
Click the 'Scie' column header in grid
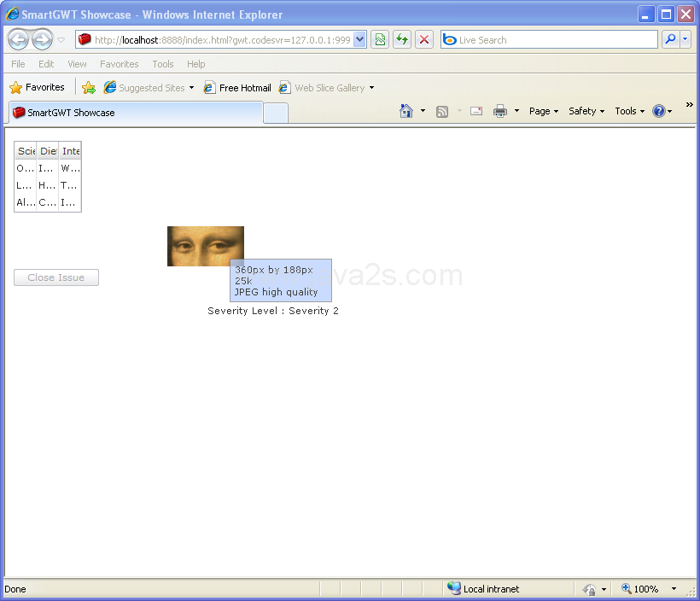point(26,151)
